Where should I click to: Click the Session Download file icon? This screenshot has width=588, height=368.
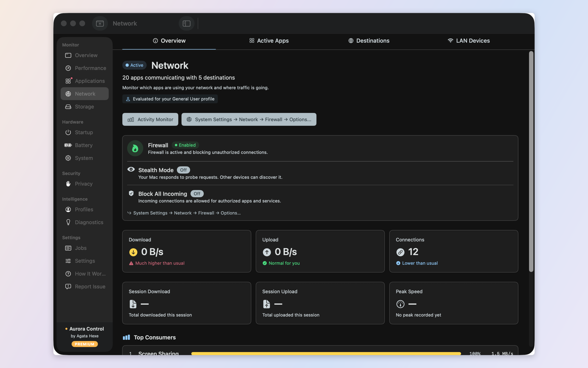pos(133,304)
